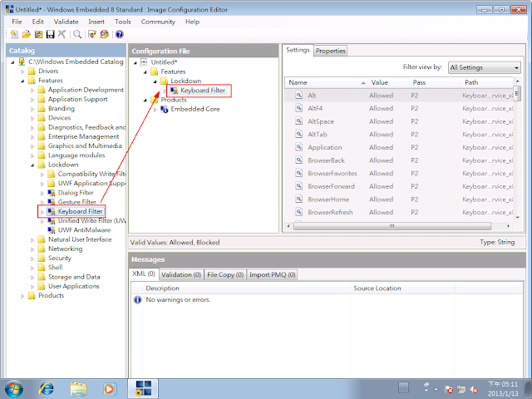Click the delete X toolbar icon
The image size is (532, 399).
point(62,34)
